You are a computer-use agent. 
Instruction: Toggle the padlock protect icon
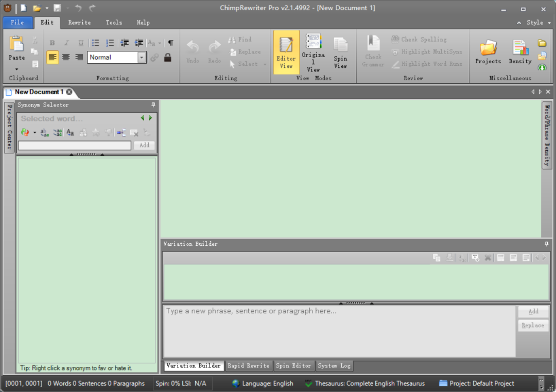[x=168, y=57]
